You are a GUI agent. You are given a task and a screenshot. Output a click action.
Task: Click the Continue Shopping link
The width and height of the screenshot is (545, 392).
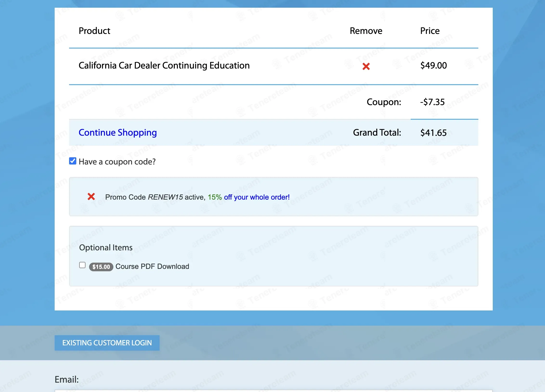coord(117,133)
